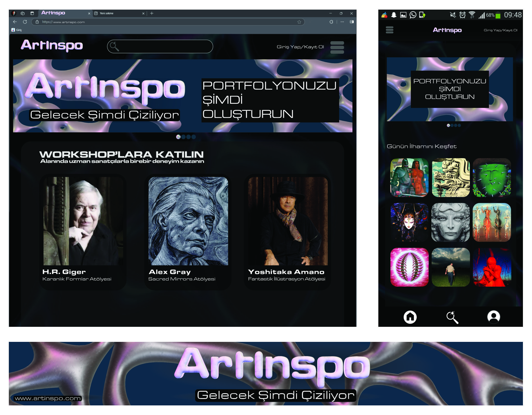Viewport: 532px width, 415px height.
Task: Click the Giriş bookmark in bookmarks bar
Action: pyautogui.click(x=17, y=30)
